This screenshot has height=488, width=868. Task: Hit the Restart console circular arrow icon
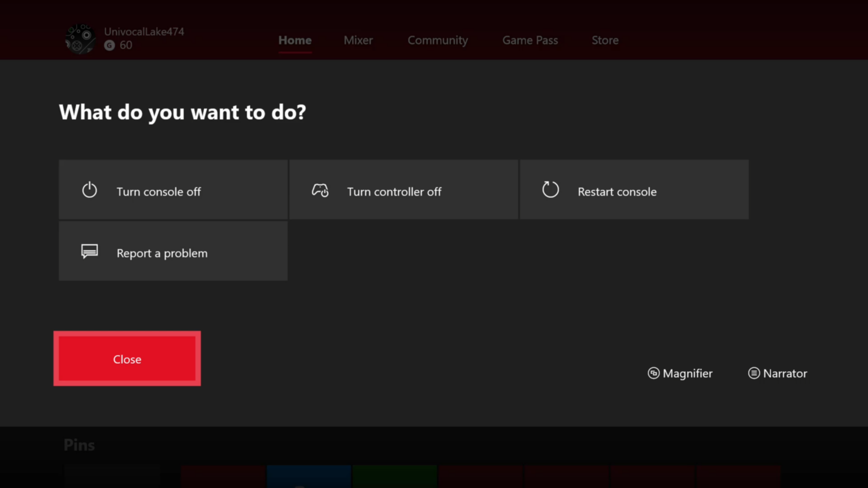pyautogui.click(x=550, y=189)
